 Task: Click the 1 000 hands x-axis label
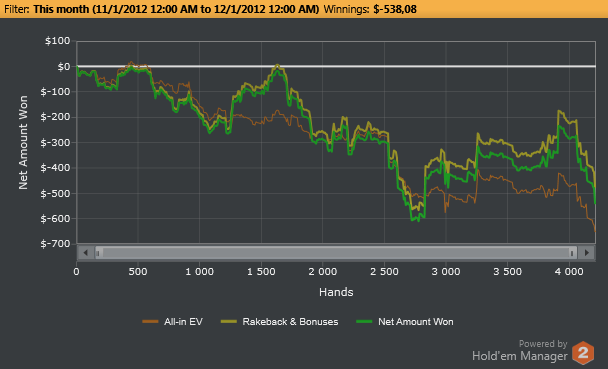pyautogui.click(x=199, y=272)
